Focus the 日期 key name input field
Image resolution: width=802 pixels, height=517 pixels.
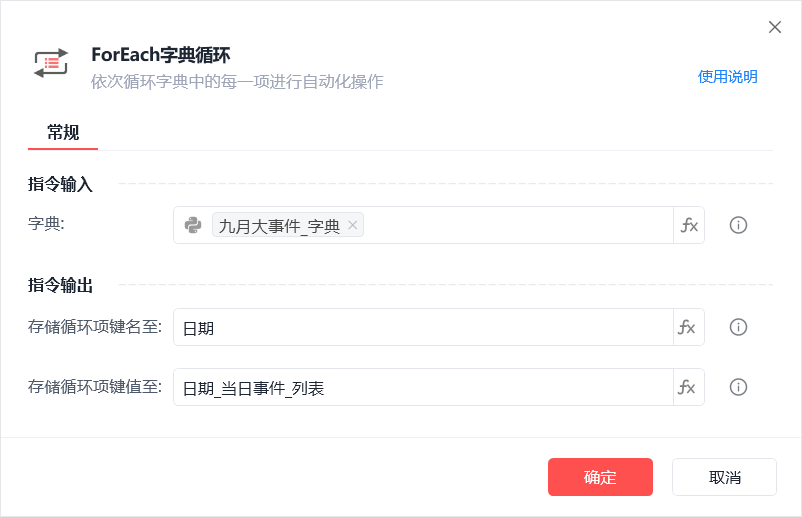click(x=423, y=327)
